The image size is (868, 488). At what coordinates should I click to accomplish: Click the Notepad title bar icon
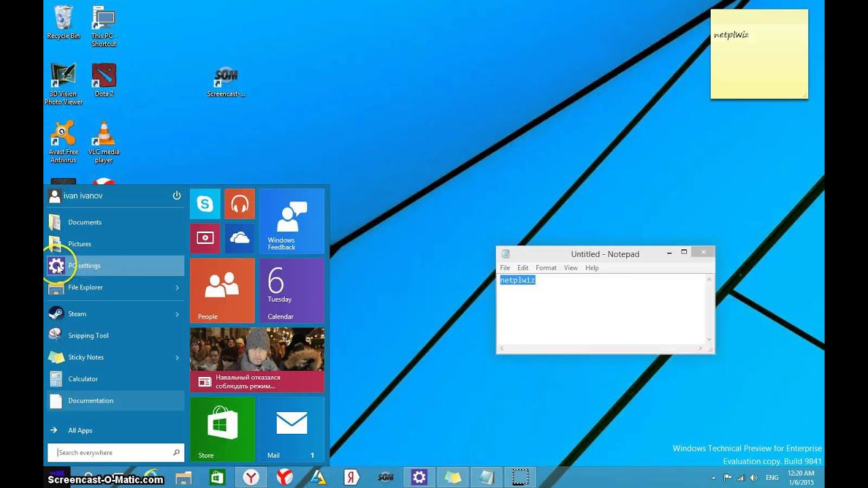pos(505,254)
